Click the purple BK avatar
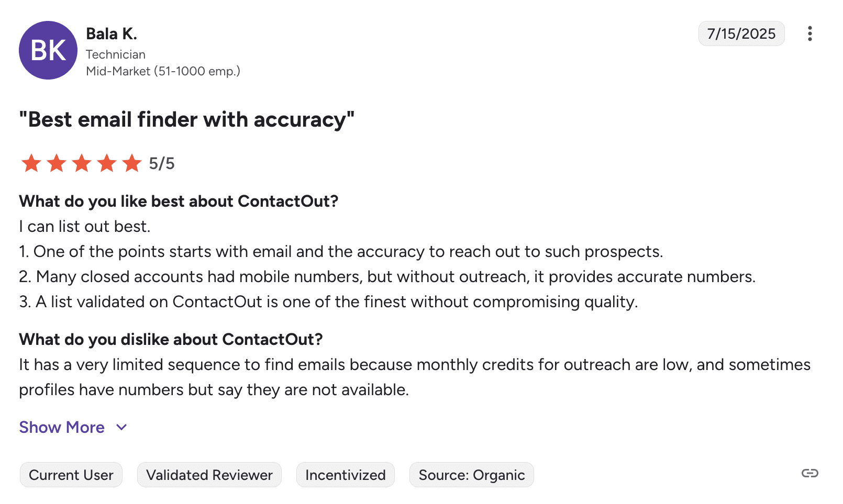Screen dimensions: 843x504 (x=48, y=50)
